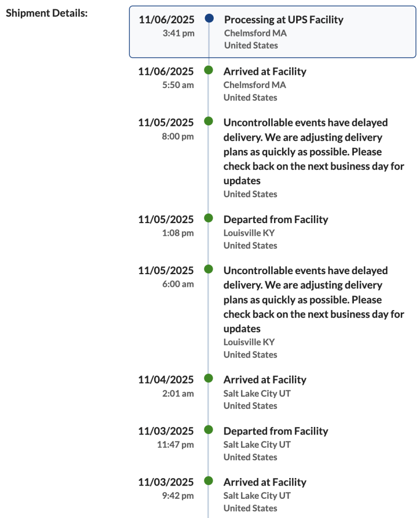
Task: Click the delay message text at 8:00 pm
Action: 313,151
